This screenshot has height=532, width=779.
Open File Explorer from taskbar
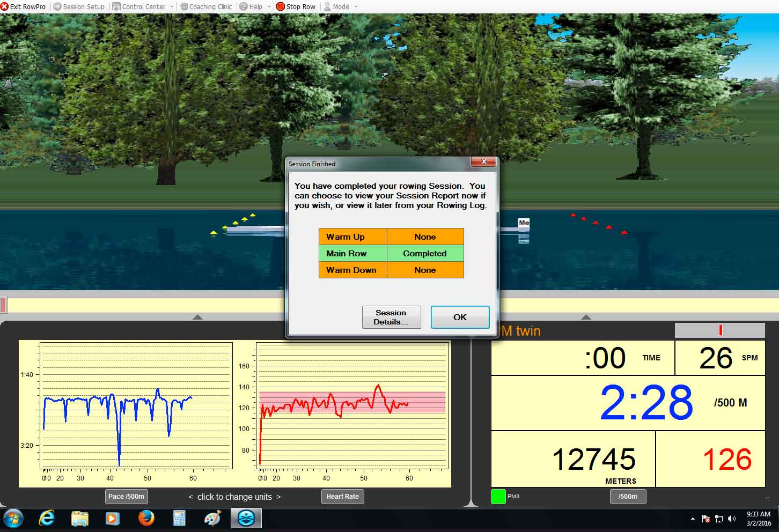pyautogui.click(x=80, y=518)
